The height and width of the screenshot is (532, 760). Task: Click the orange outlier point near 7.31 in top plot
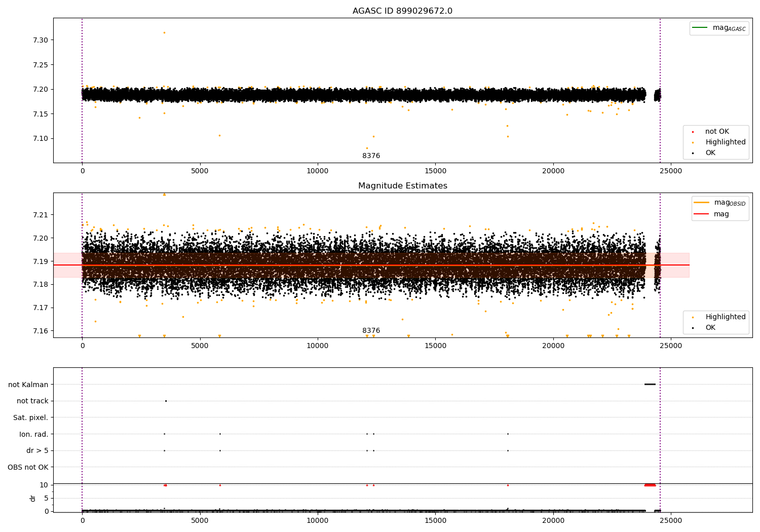(x=164, y=32)
